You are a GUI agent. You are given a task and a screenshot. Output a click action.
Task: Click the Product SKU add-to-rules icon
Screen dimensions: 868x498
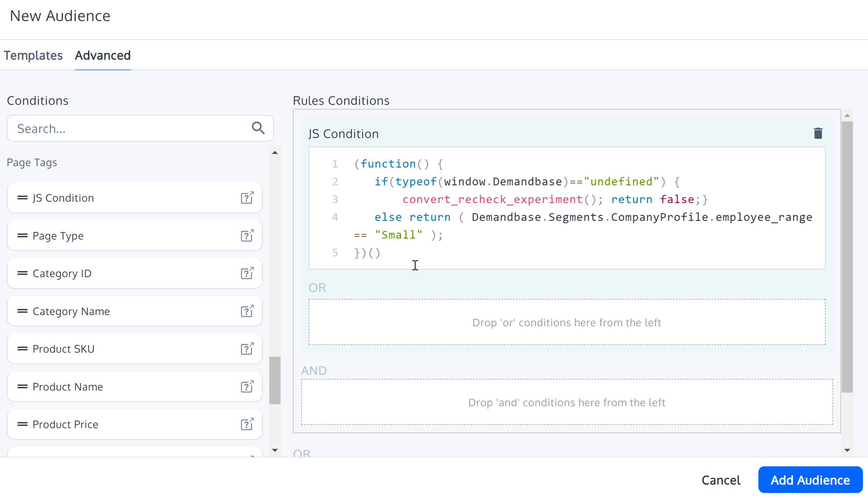247,349
